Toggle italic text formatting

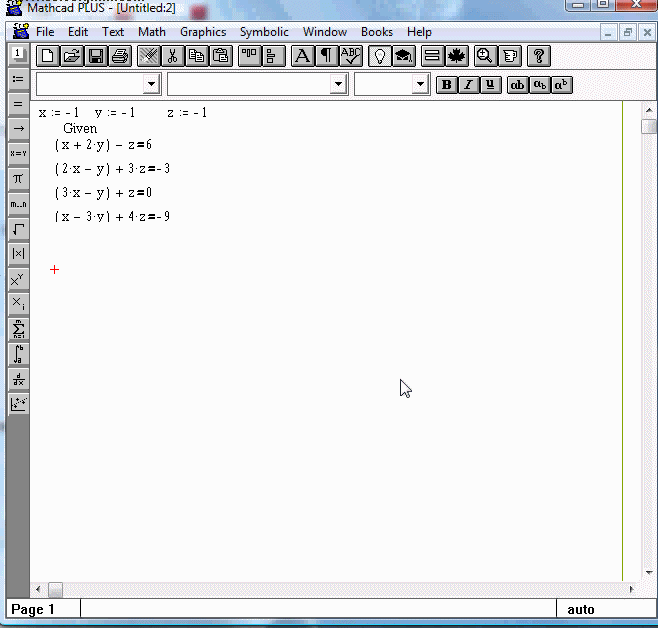tap(468, 85)
